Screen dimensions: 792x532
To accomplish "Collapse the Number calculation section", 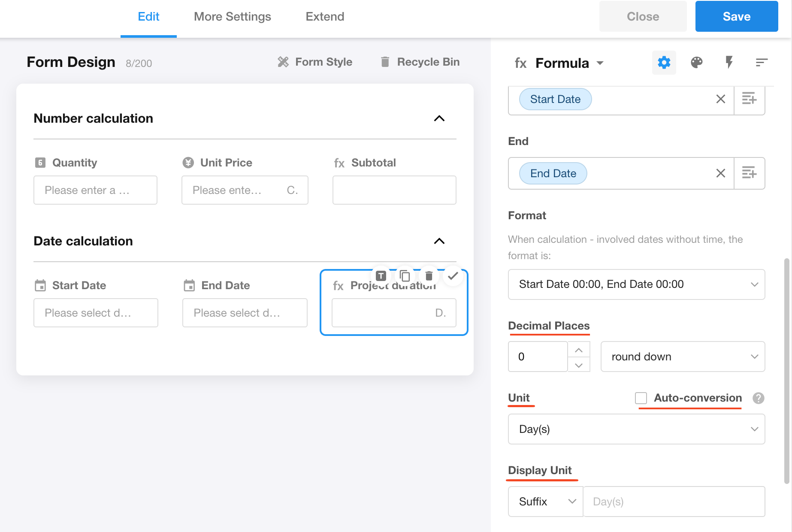I will pos(439,118).
